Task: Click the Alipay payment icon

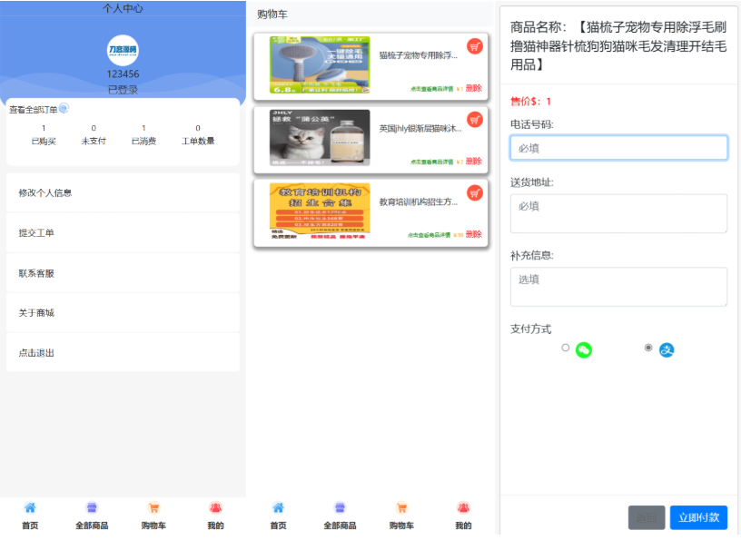Action: 667,348
